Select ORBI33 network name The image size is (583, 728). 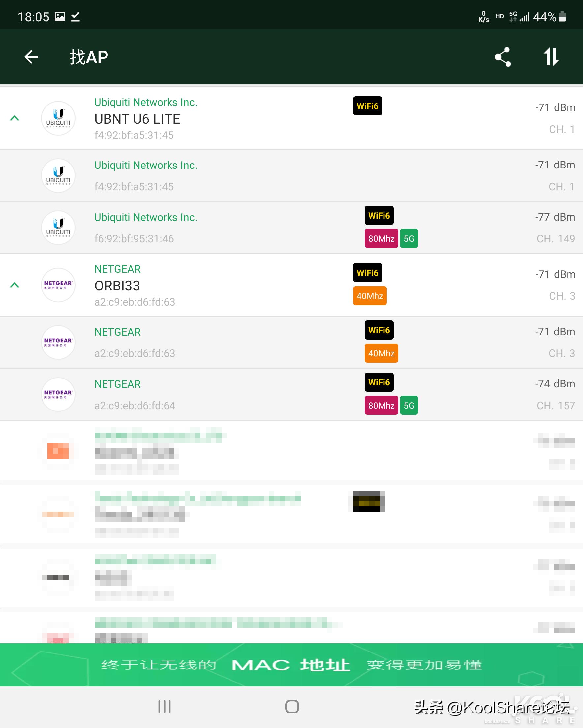pyautogui.click(x=117, y=286)
